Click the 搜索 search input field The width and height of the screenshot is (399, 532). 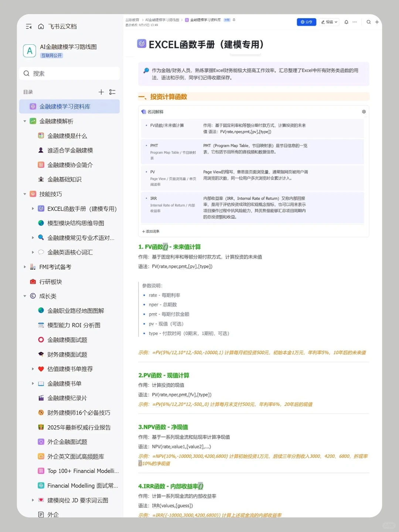tap(69, 73)
